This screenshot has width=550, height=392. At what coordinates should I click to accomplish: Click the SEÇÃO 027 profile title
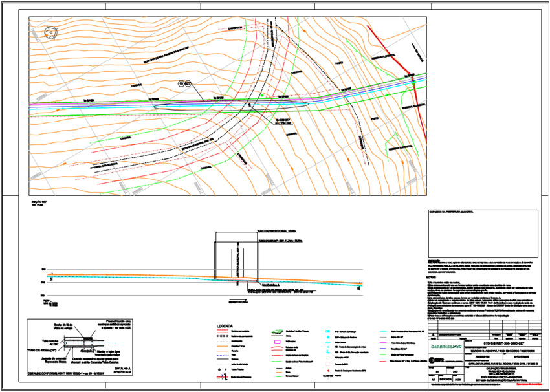tap(39, 203)
